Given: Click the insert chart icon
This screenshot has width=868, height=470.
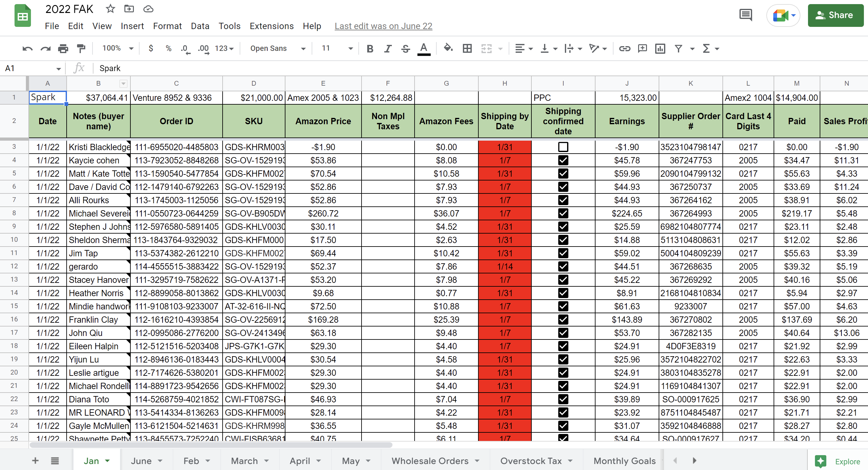Looking at the screenshot, I should [x=660, y=49].
